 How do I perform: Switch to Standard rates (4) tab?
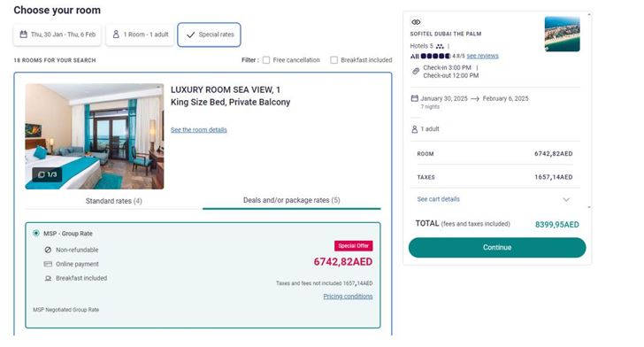click(114, 201)
